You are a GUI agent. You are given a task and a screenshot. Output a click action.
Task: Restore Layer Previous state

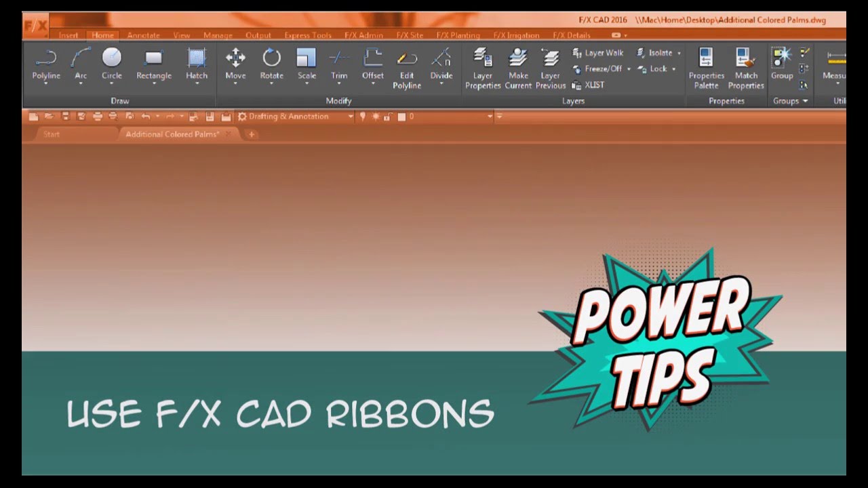click(551, 68)
